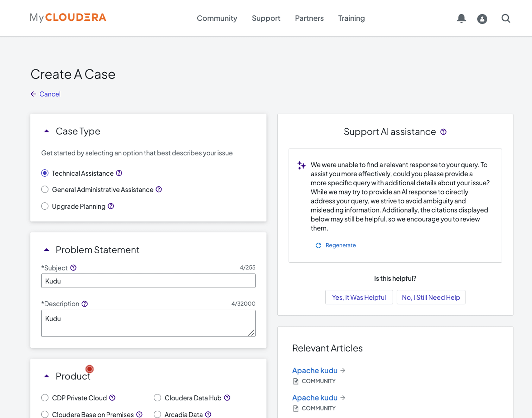Select the General Administrative Assistance option
532x418 pixels.
[x=45, y=189]
